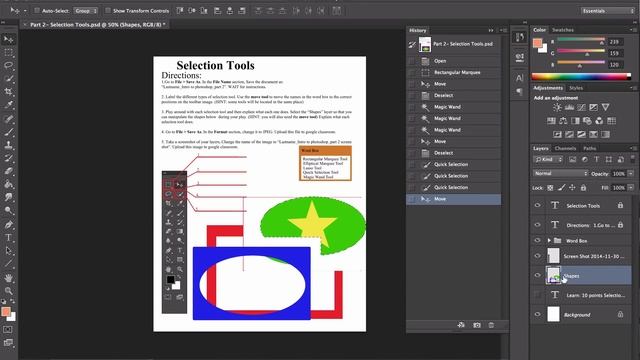Hide the Word Box group
Screen dimensions: 640x360
click(538, 240)
